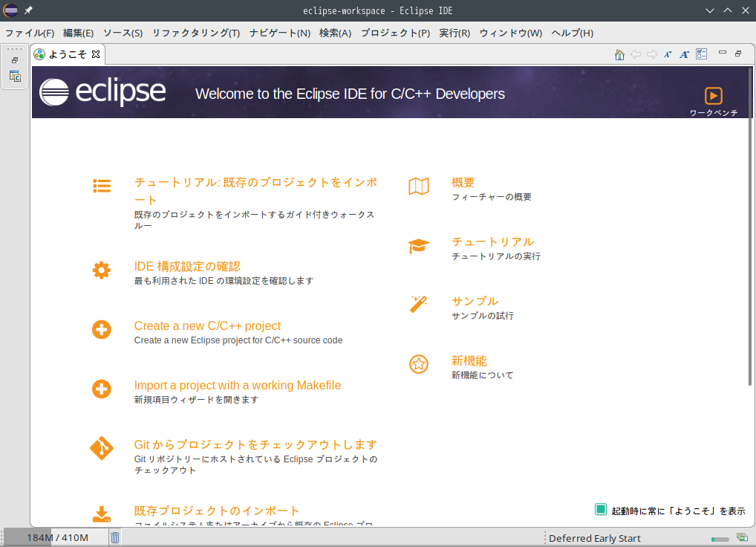Open the Eclipse window menu icon in title bar
Image resolution: width=756 pixels, height=547 pixels.
[10, 10]
